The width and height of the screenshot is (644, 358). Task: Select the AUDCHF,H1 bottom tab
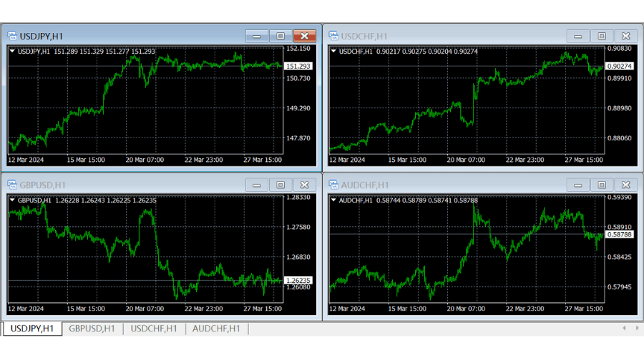click(x=216, y=329)
